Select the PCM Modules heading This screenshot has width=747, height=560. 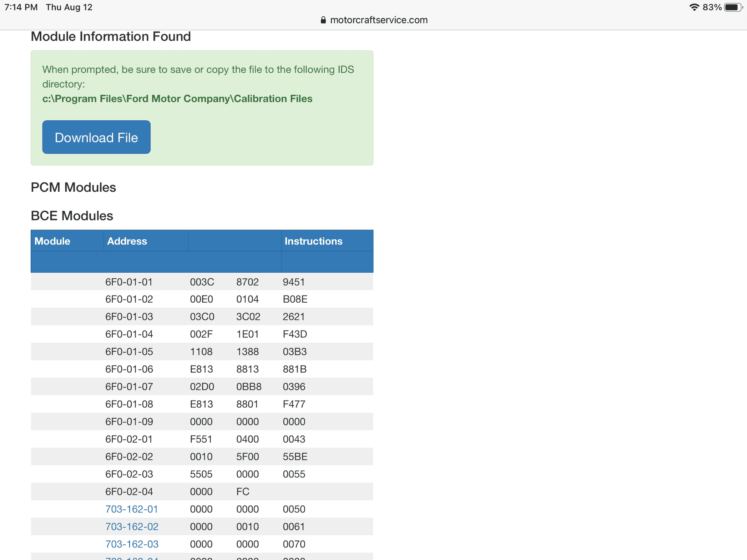pyautogui.click(x=74, y=187)
